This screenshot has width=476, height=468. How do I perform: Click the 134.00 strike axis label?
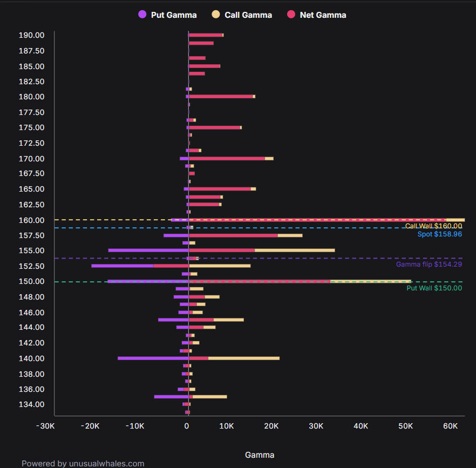pos(31,404)
